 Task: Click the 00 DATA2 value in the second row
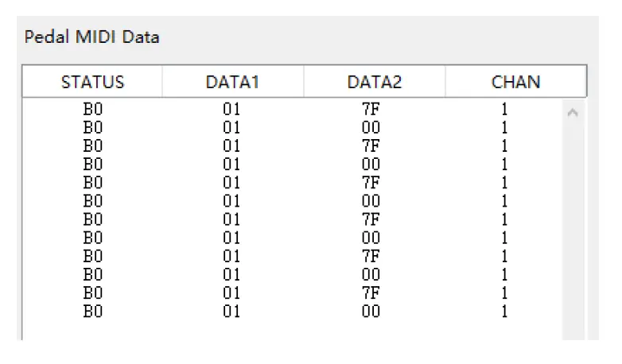(371, 128)
